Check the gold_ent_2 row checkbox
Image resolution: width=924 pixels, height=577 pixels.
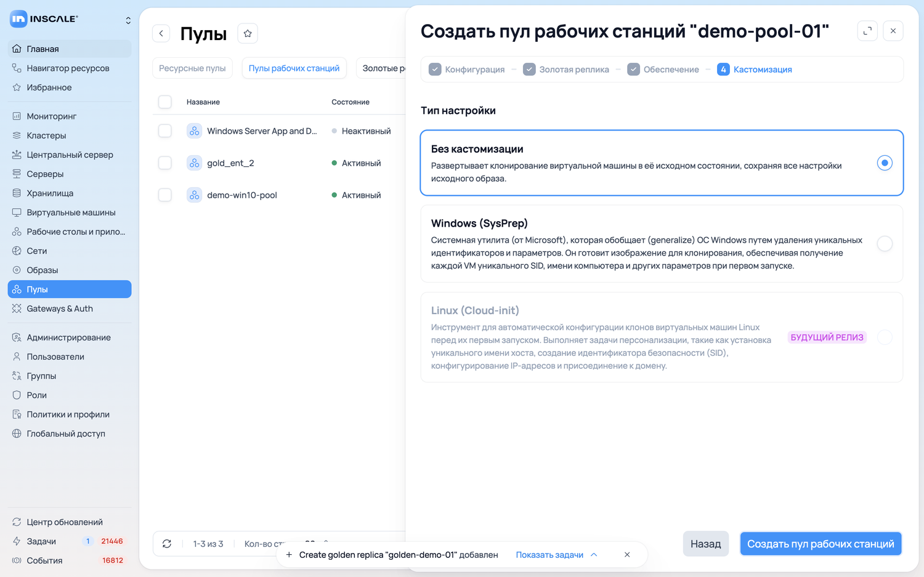(x=165, y=163)
